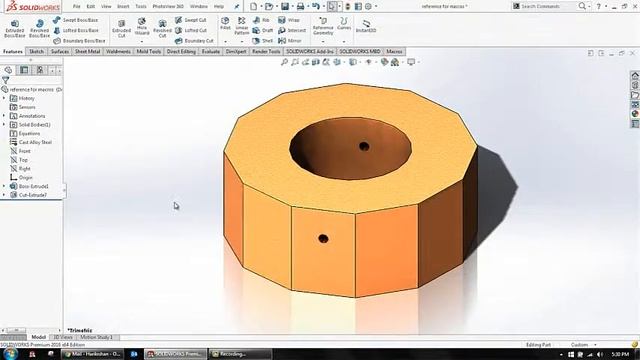Image resolution: width=640 pixels, height=360 pixels.
Task: Open the Curves dropdown arrow
Action: pyautogui.click(x=344, y=42)
